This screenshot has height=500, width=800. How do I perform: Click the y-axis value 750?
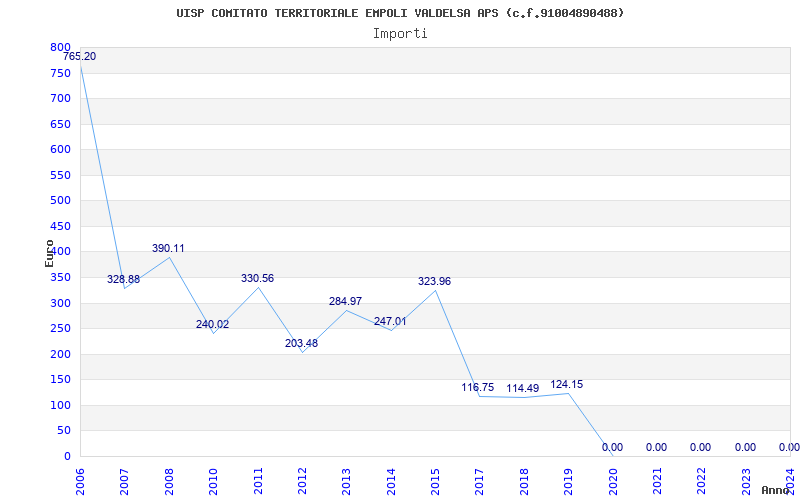[x=60, y=73]
